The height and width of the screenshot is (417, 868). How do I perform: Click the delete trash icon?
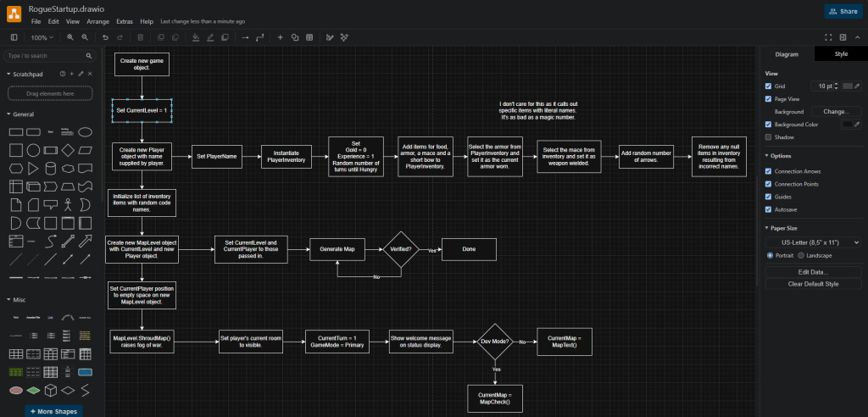point(141,37)
